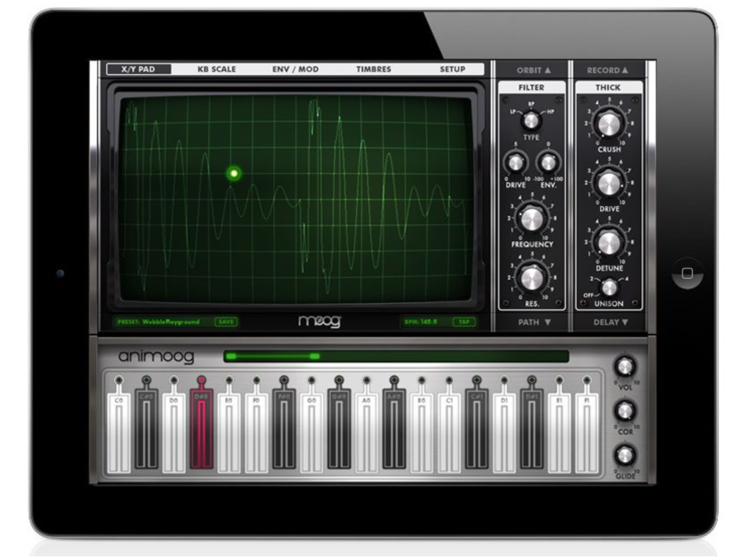The height and width of the screenshot is (560, 748).
Task: Play the D#1 black key
Action: pos(531,429)
